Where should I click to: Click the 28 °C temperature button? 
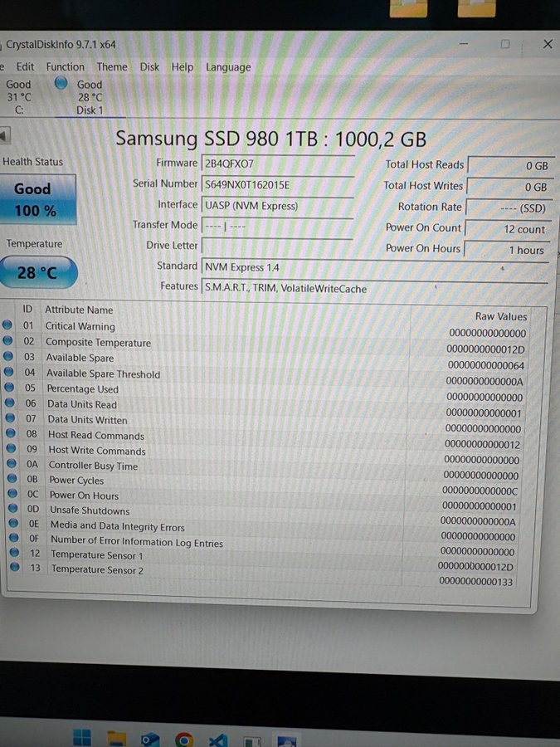(x=37, y=272)
